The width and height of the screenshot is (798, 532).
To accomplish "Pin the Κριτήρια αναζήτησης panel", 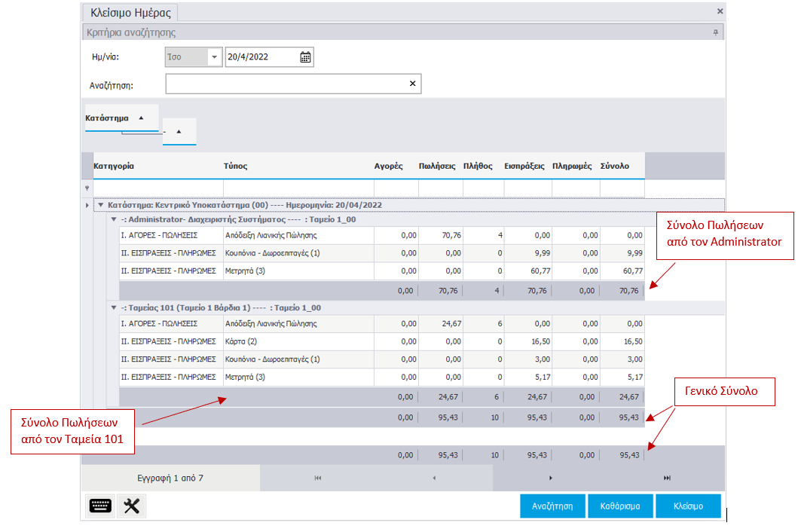I will 715,32.
